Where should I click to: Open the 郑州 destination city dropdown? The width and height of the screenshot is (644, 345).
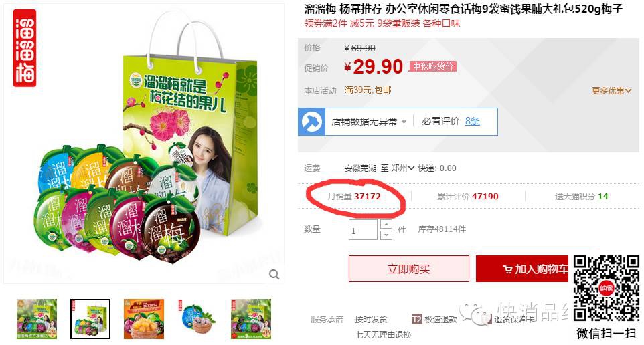tap(402, 168)
